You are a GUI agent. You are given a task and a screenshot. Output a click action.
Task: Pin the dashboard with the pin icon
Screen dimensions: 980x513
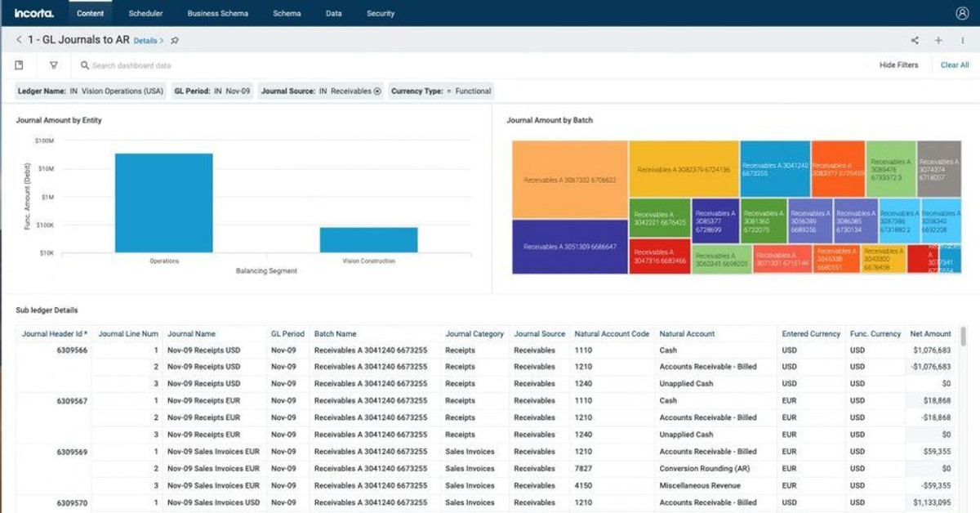pos(175,40)
